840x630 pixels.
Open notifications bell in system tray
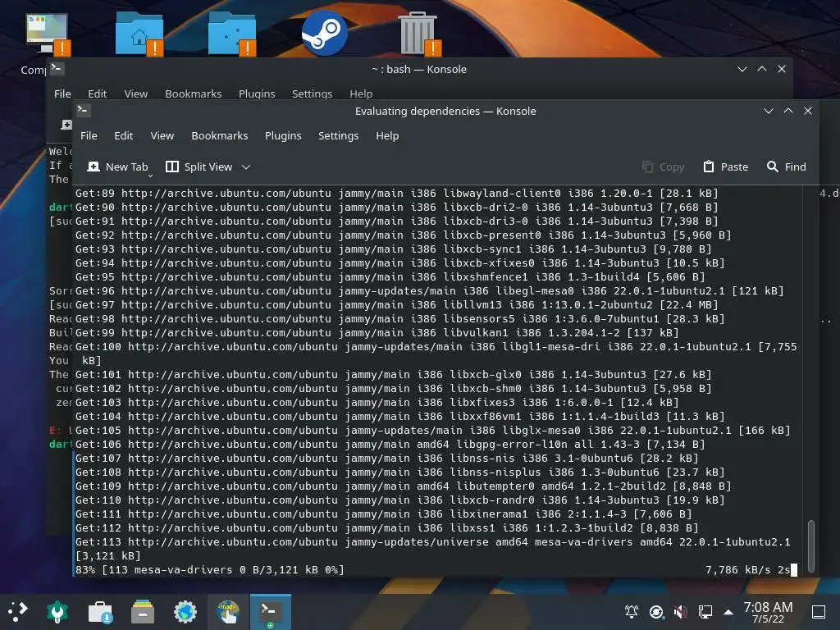(x=632, y=611)
